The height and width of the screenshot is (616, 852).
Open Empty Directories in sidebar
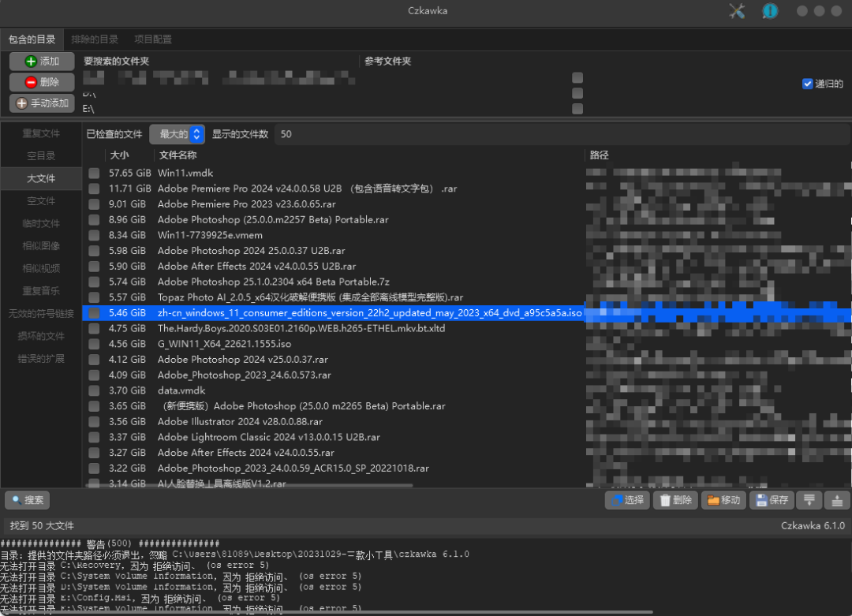tap(41, 156)
